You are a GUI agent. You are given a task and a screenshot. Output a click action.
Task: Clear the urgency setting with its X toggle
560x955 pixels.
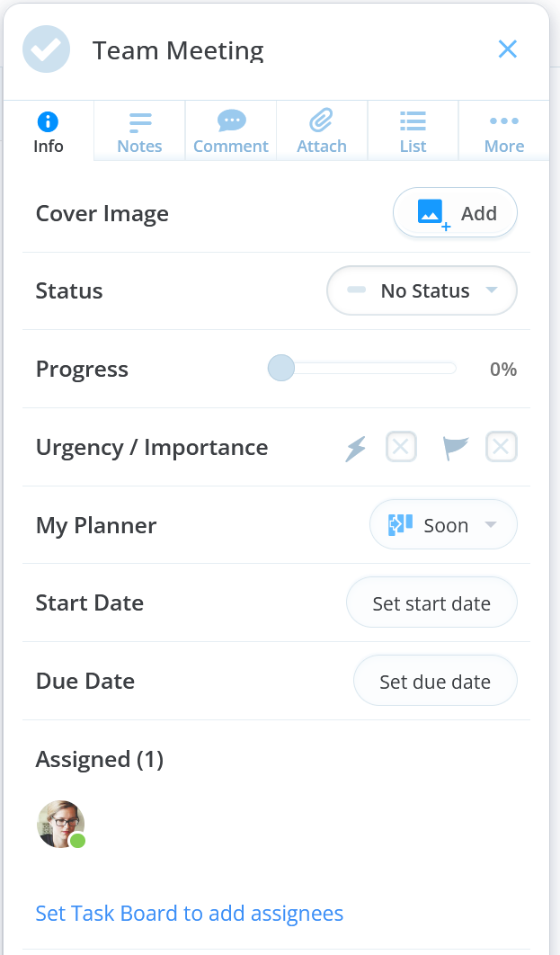[x=401, y=447]
